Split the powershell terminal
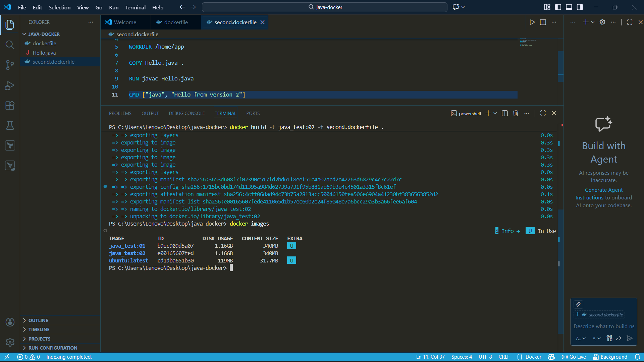 504,113
